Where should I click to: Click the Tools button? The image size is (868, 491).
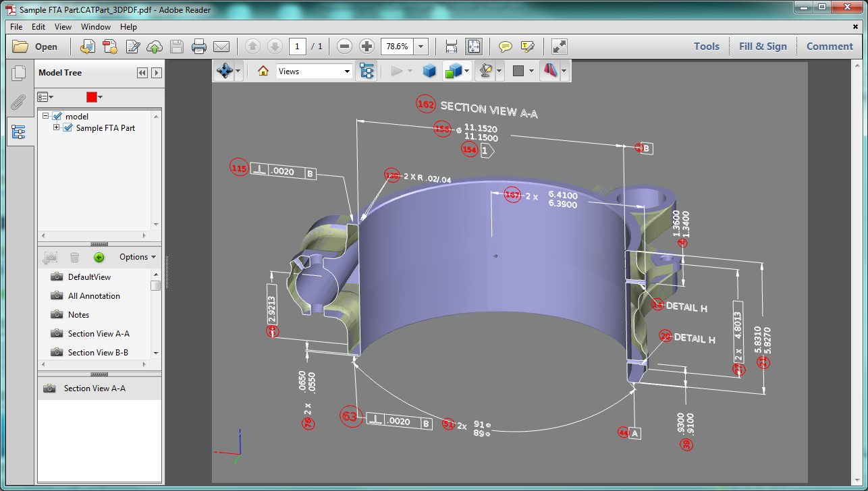pyautogui.click(x=706, y=46)
